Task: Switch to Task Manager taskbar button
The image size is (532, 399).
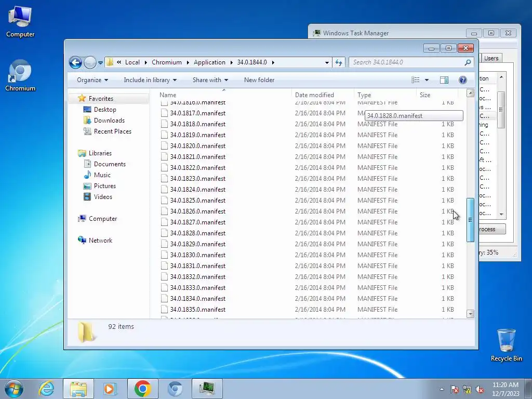Action: pos(207,389)
